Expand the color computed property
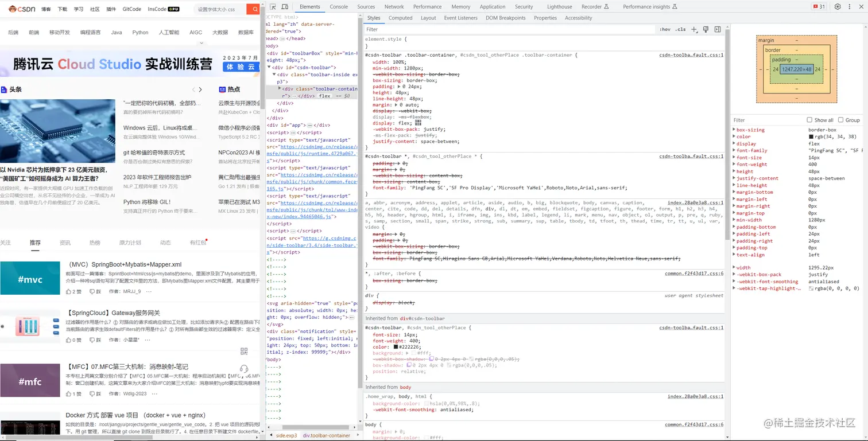 734,137
